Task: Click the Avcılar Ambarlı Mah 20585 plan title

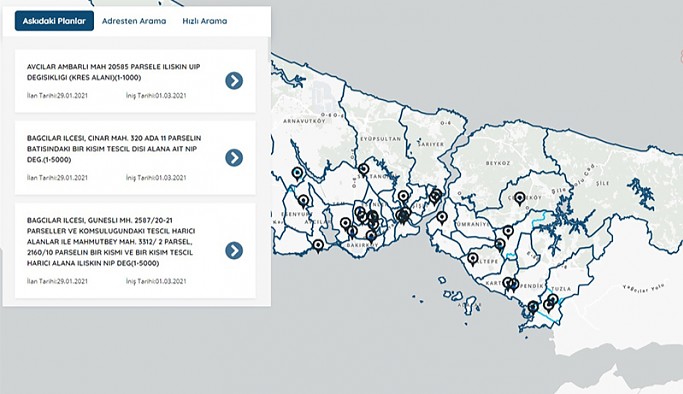Action: pyautogui.click(x=113, y=72)
